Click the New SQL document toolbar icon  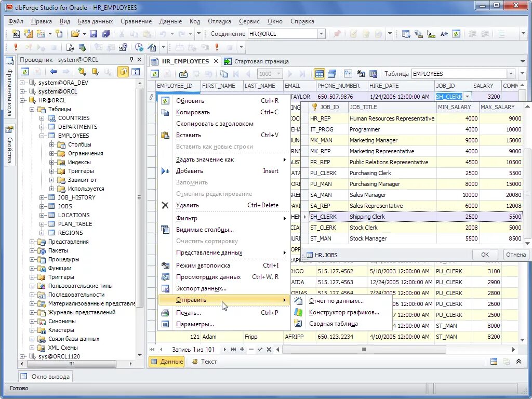point(16,34)
